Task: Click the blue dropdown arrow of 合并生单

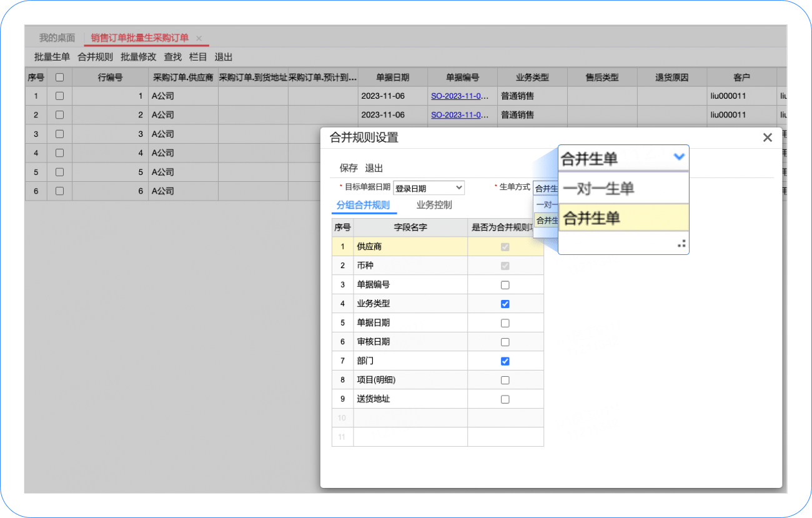Action: 680,157
